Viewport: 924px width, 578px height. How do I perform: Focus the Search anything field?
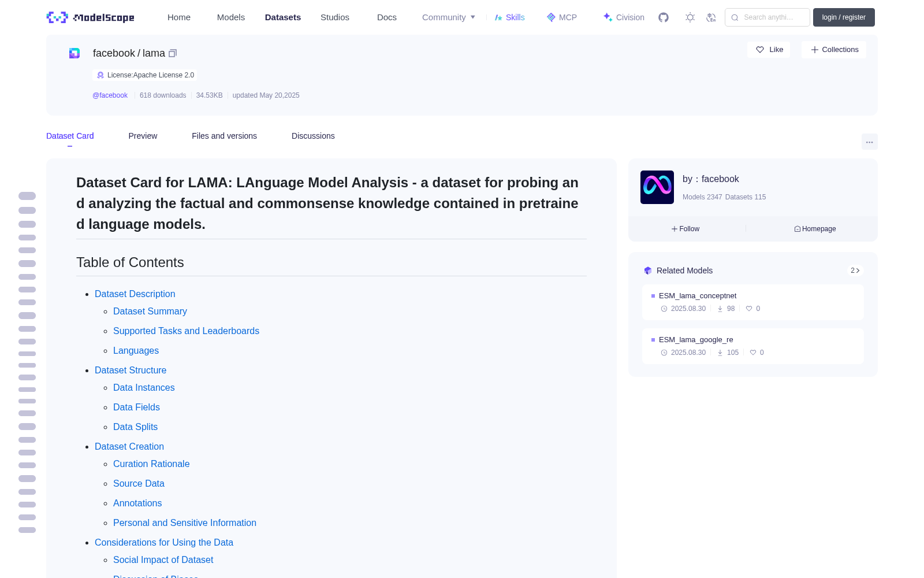[x=767, y=17]
